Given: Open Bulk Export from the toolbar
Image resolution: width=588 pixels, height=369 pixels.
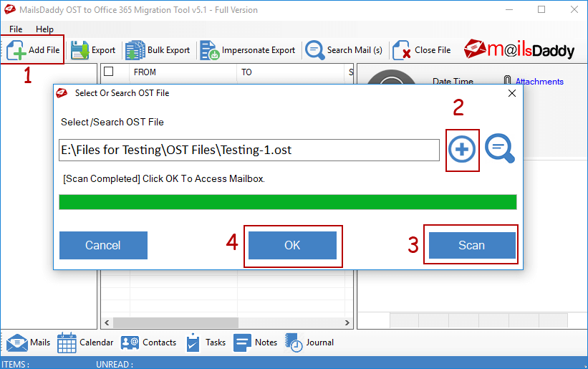Looking at the screenshot, I should (158, 50).
